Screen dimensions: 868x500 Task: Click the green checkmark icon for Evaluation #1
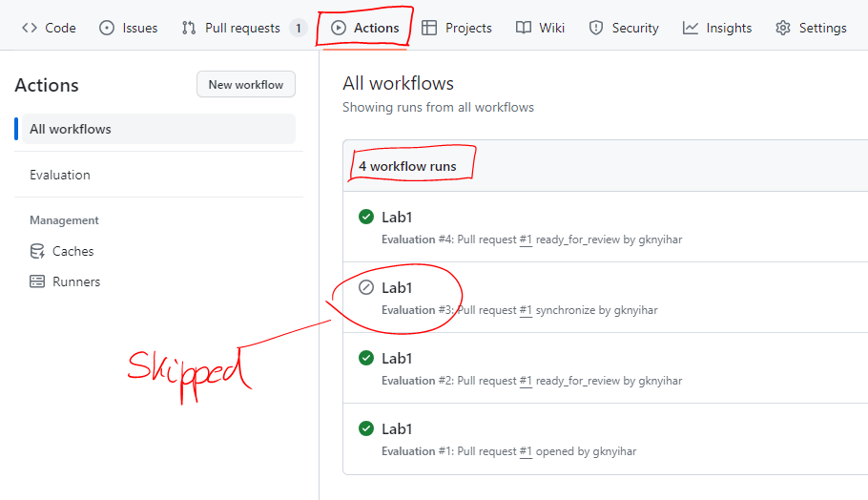coord(365,428)
